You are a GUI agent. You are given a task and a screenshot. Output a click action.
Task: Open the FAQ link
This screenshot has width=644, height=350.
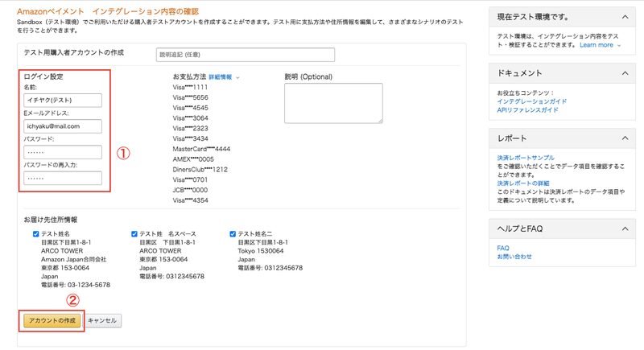(x=502, y=248)
